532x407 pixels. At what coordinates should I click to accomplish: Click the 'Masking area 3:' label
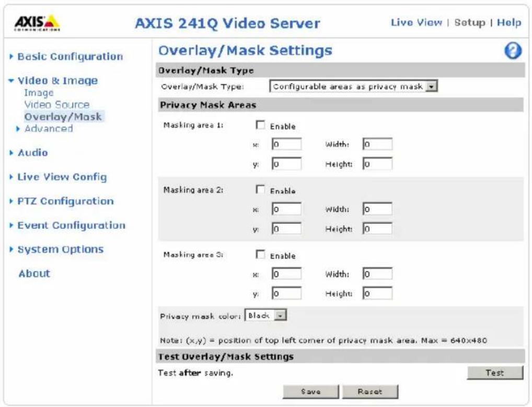click(x=193, y=255)
